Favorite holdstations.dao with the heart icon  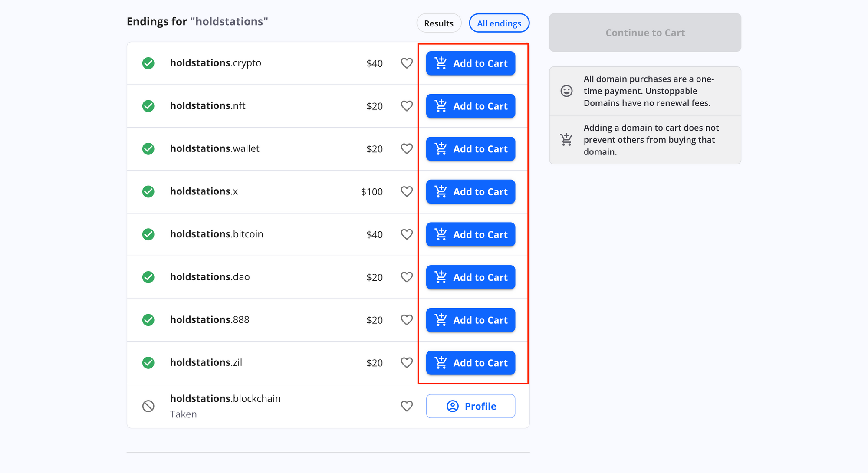coord(407,277)
